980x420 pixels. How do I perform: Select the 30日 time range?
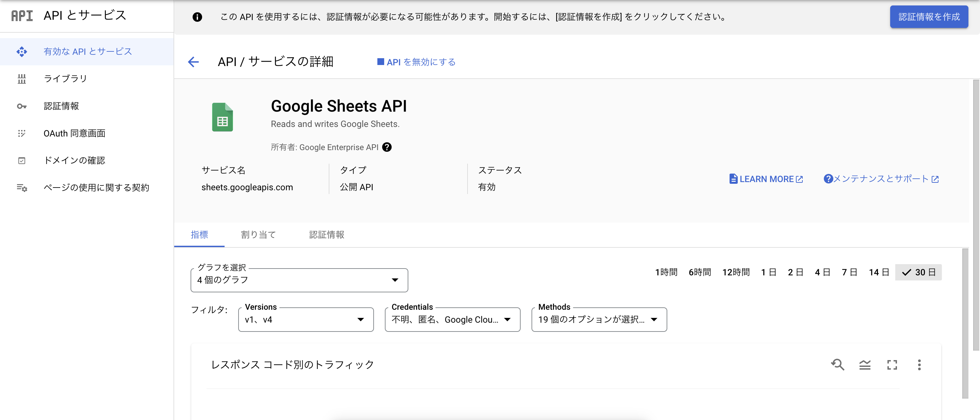[919, 272]
